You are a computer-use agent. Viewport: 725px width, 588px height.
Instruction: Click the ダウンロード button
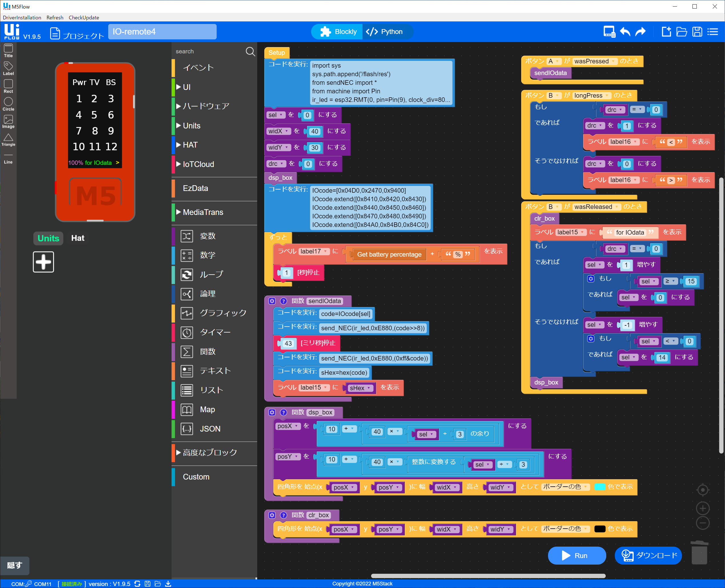click(x=648, y=555)
